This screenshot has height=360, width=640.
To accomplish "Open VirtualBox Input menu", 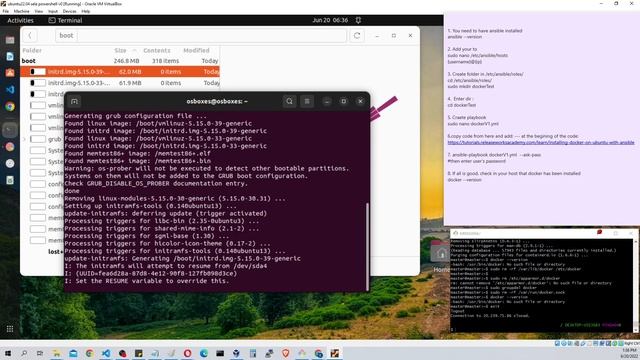I will tap(53, 11).
